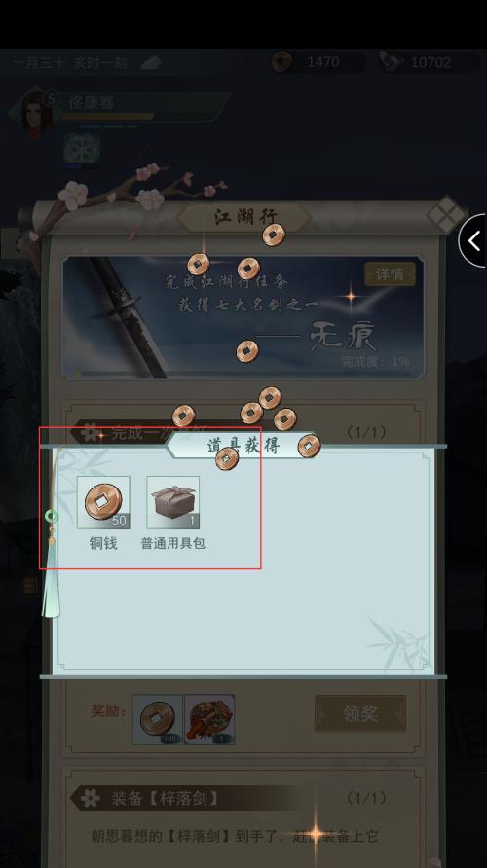Tap the 100 copper coin reward thumbnail
487x868 pixels.
pyautogui.click(x=158, y=720)
